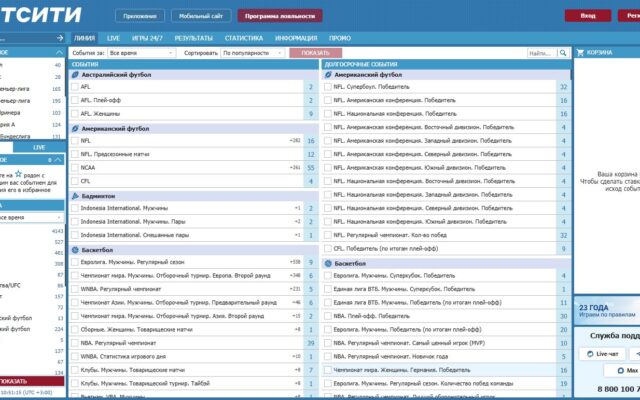The height and width of the screenshot is (400, 640).
Task: Click the search magnifier icon
Action: pyautogui.click(x=563, y=53)
